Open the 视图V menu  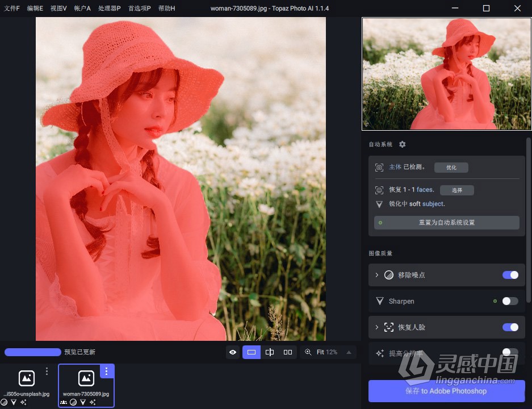58,8
